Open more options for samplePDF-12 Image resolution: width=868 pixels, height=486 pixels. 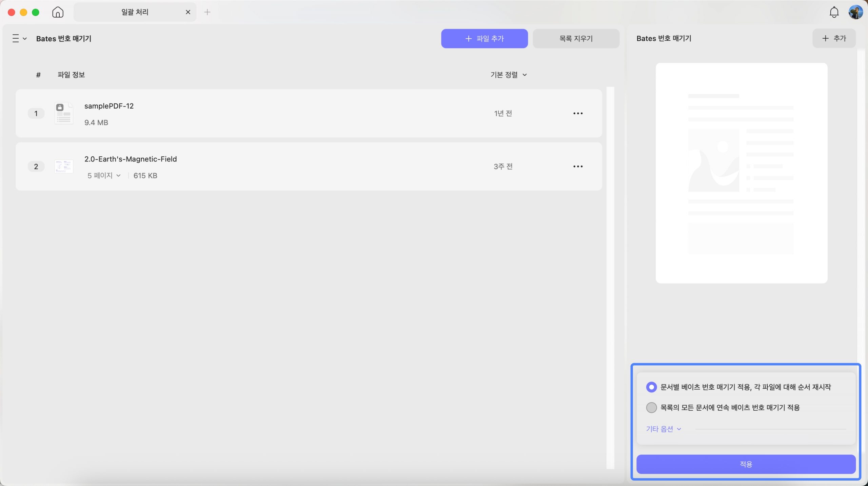tap(578, 113)
